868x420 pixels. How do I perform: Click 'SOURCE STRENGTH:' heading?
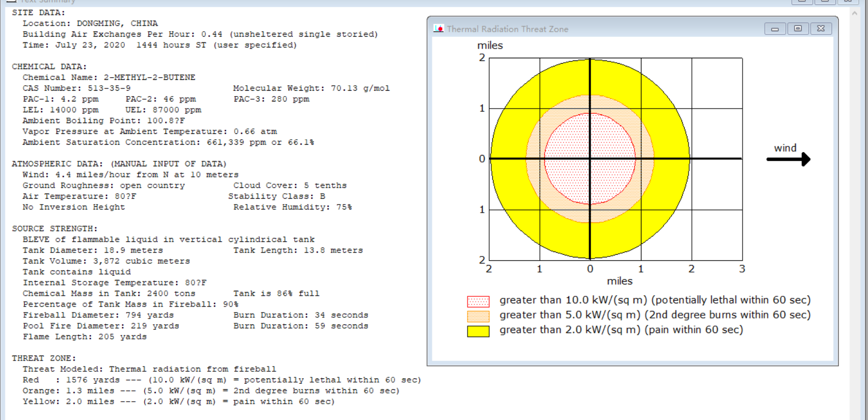(x=55, y=228)
